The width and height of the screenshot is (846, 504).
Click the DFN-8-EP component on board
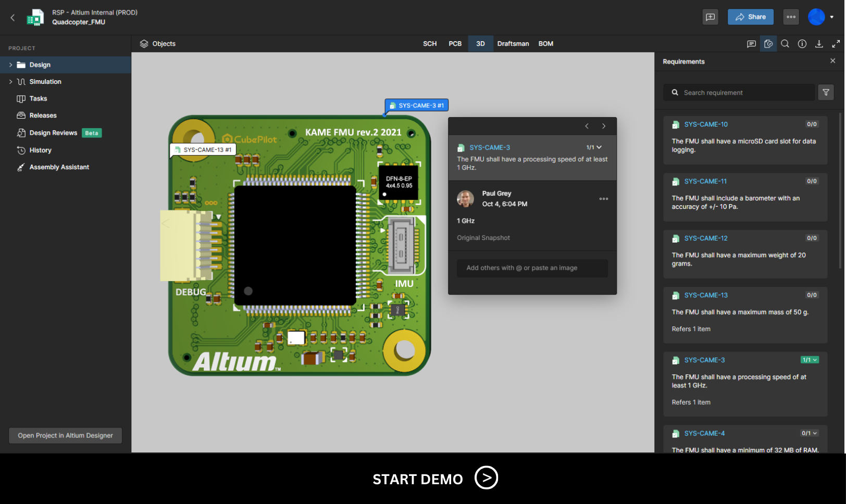[x=399, y=183]
